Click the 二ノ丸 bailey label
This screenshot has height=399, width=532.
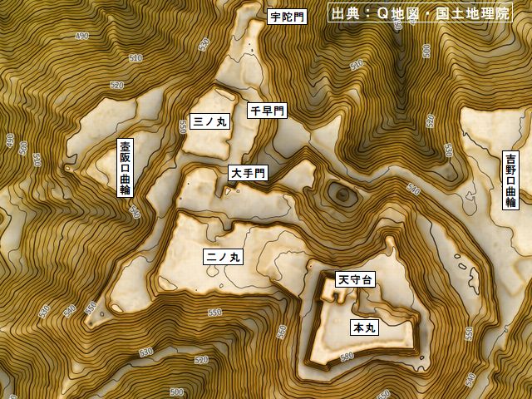223,257
